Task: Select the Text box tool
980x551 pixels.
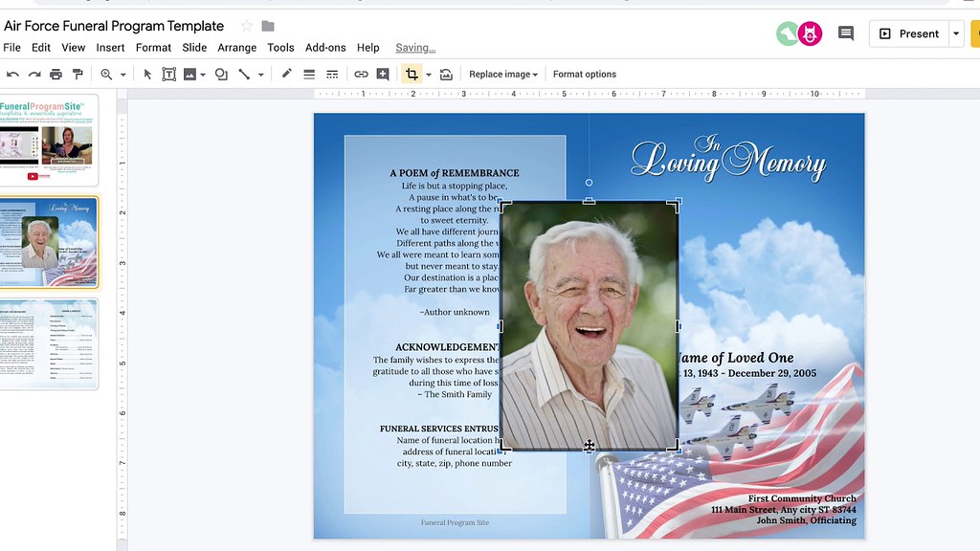Action: coord(168,75)
